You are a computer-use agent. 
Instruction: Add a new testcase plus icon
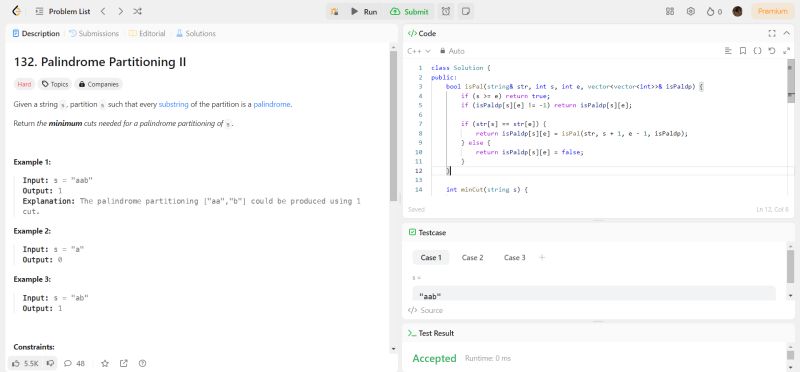pos(542,257)
